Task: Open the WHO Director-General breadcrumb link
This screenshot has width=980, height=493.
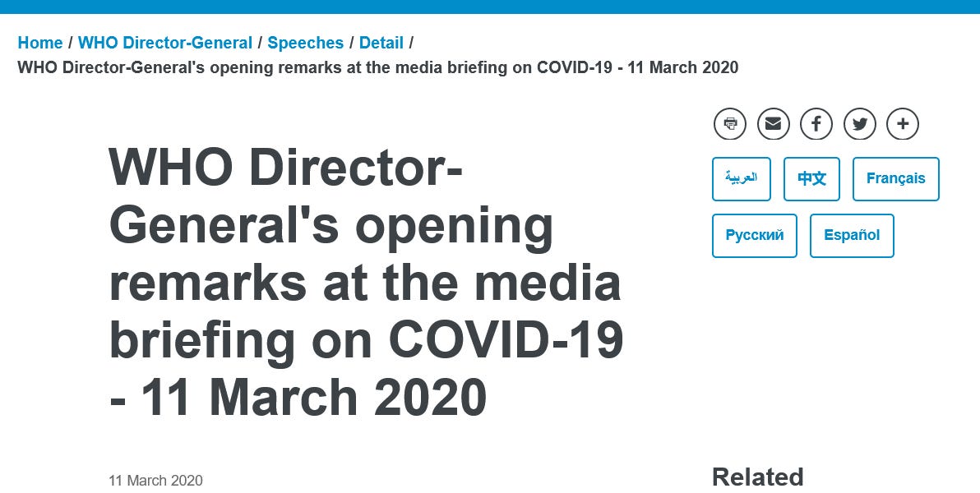Action: [x=165, y=43]
